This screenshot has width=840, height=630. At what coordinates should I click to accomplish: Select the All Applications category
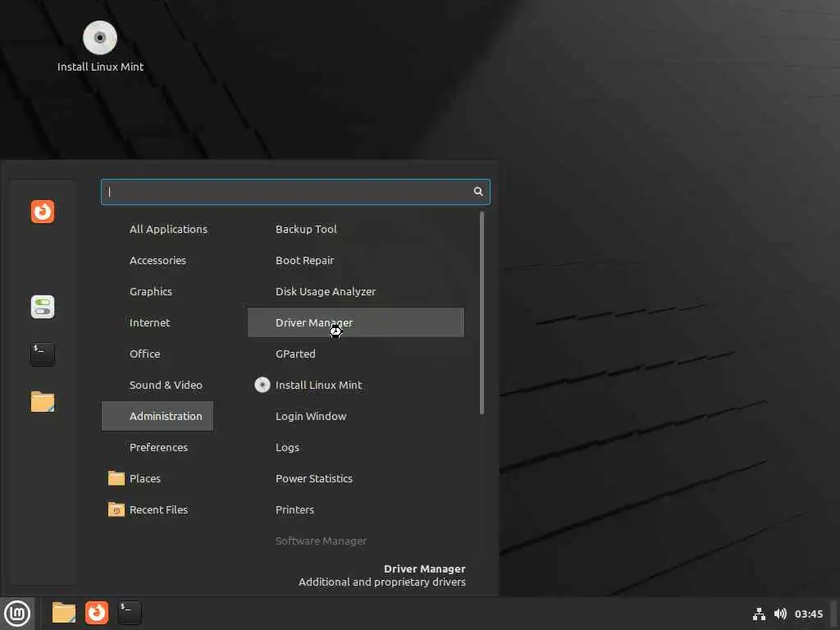(157, 230)
